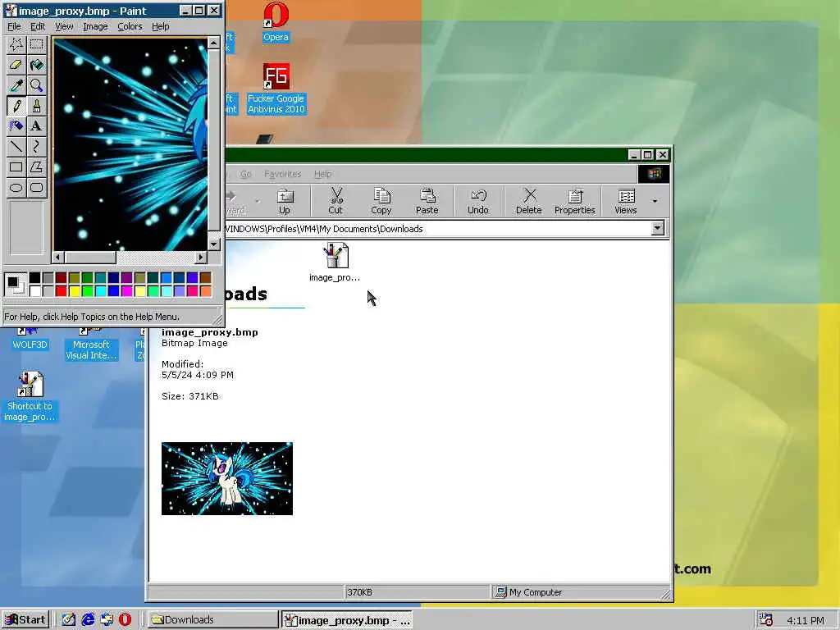This screenshot has width=840, height=630.
Task: Click Paint's vertical scrollbar down arrow
Action: point(214,244)
